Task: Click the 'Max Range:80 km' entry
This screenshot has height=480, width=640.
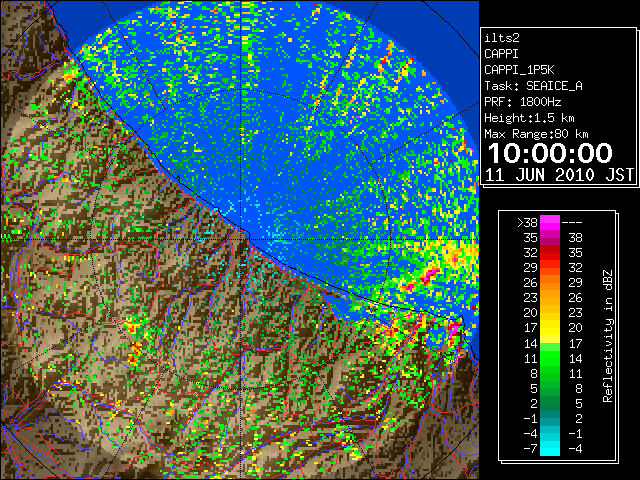Action: (536, 134)
